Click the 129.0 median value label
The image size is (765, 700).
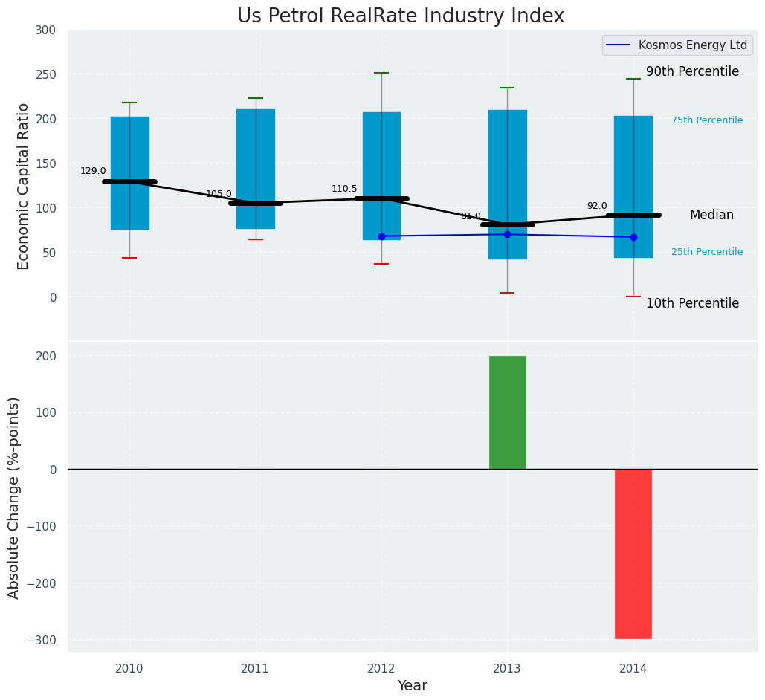tap(93, 172)
